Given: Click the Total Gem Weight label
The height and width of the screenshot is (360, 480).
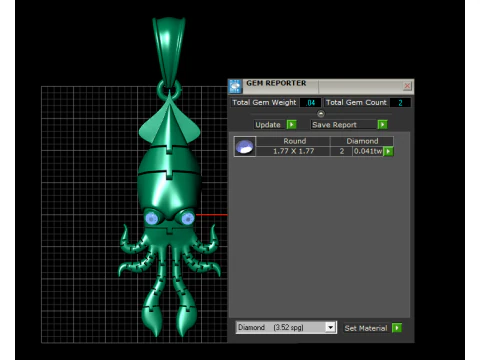Looking at the screenshot, I should coord(264,102).
